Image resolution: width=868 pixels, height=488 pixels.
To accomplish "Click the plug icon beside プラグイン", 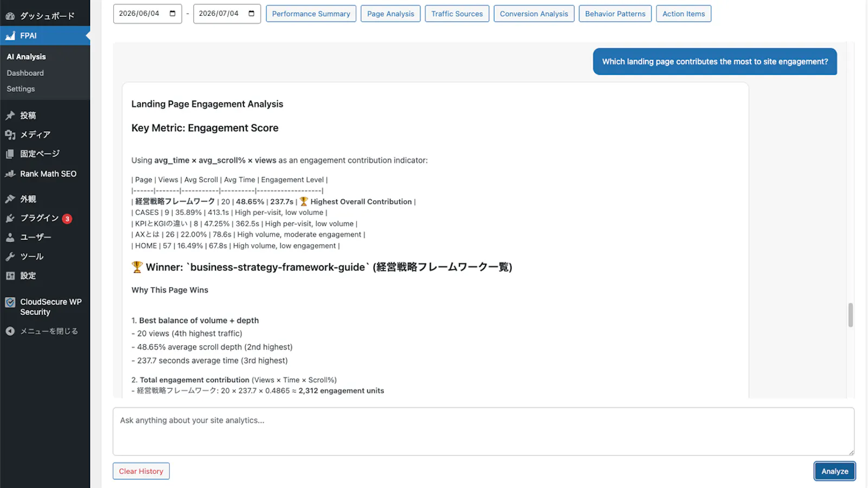I will click(x=10, y=218).
